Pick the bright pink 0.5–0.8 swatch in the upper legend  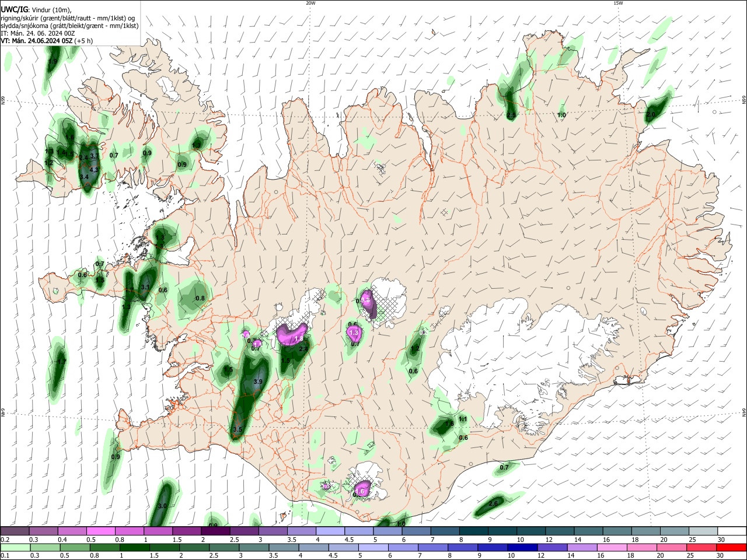point(101,531)
